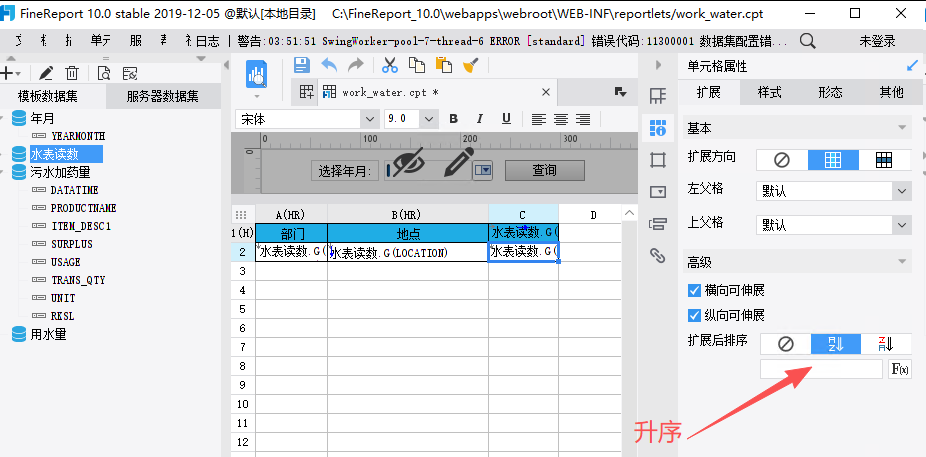926x457 pixels.
Task: Click the Redo arrow icon
Action: [356, 64]
